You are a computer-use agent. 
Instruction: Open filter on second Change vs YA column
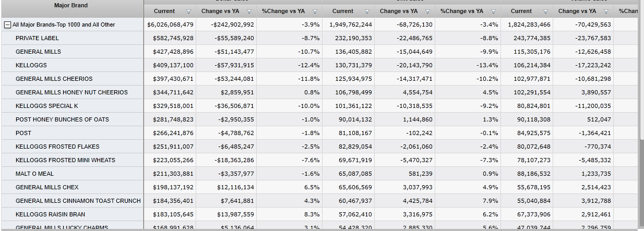[x=427, y=11]
